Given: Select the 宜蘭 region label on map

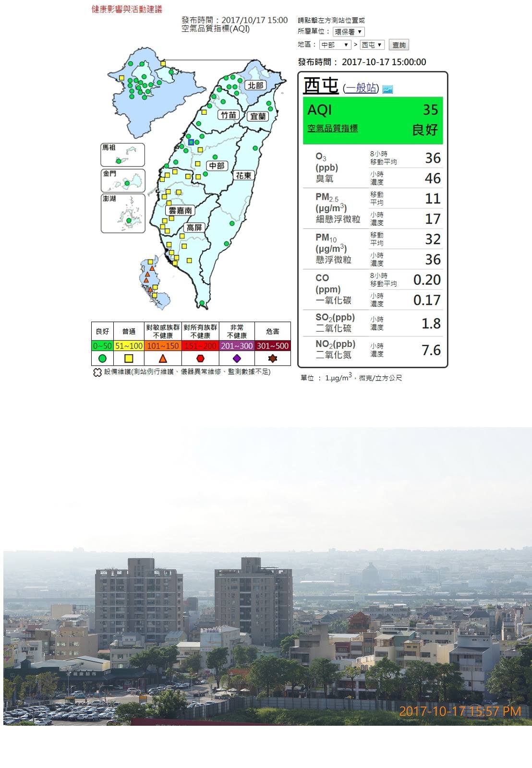Looking at the screenshot, I should point(258,116).
